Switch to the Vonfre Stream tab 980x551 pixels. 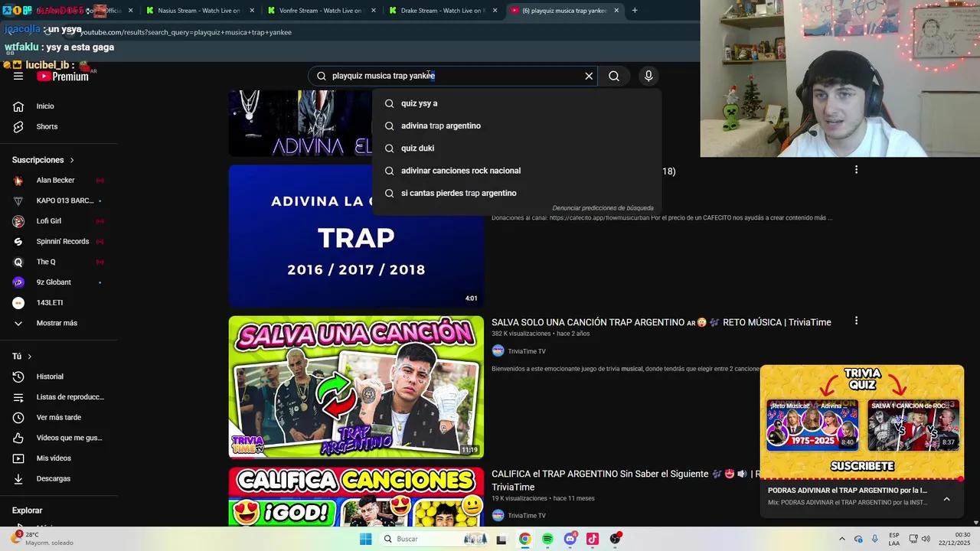[320, 11]
